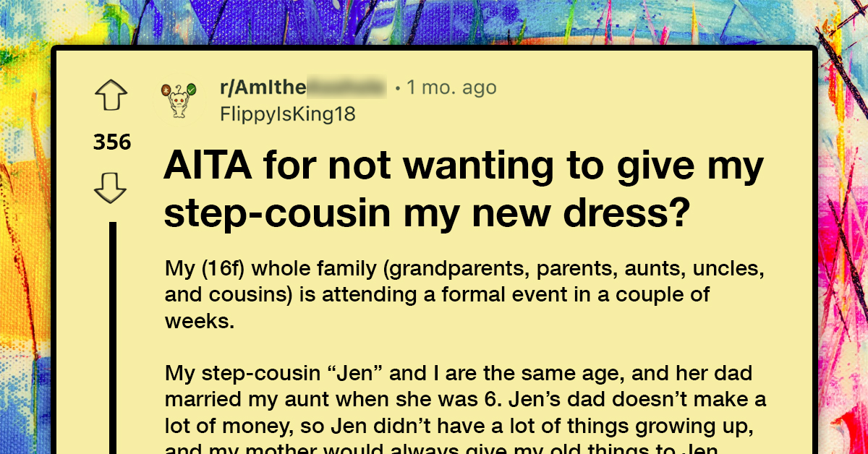
Task: Downvote the post using the down arrow
Action: click(111, 187)
